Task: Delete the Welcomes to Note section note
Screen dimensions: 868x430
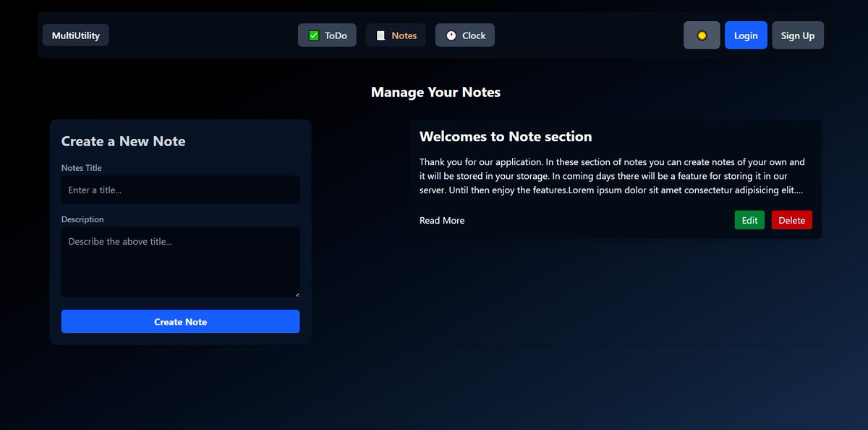Action: (x=792, y=220)
